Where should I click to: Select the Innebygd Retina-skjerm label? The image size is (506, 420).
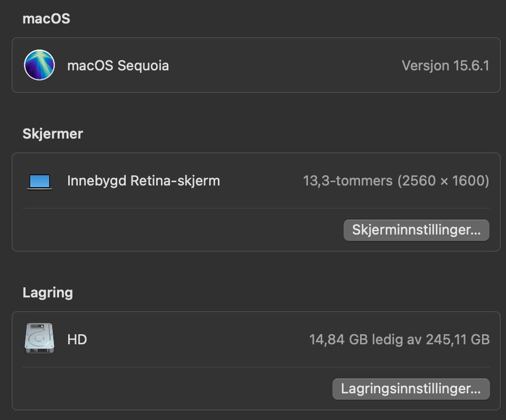tap(143, 181)
